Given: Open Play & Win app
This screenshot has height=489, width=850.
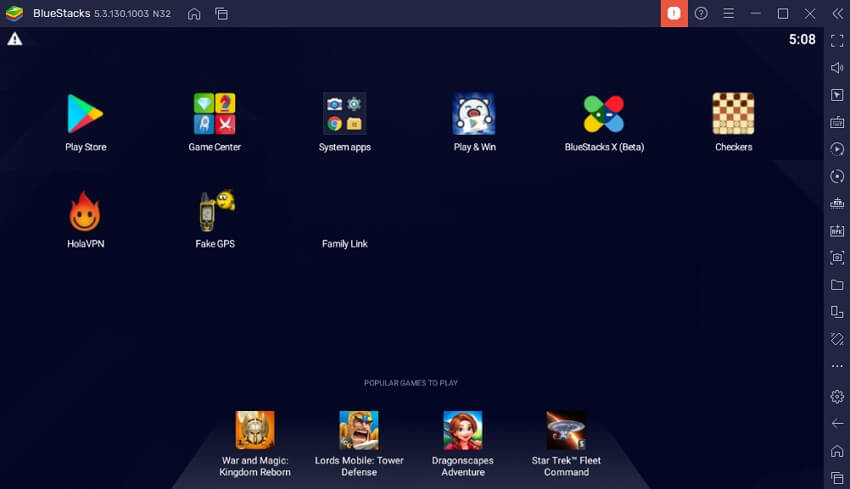Looking at the screenshot, I should 474,114.
